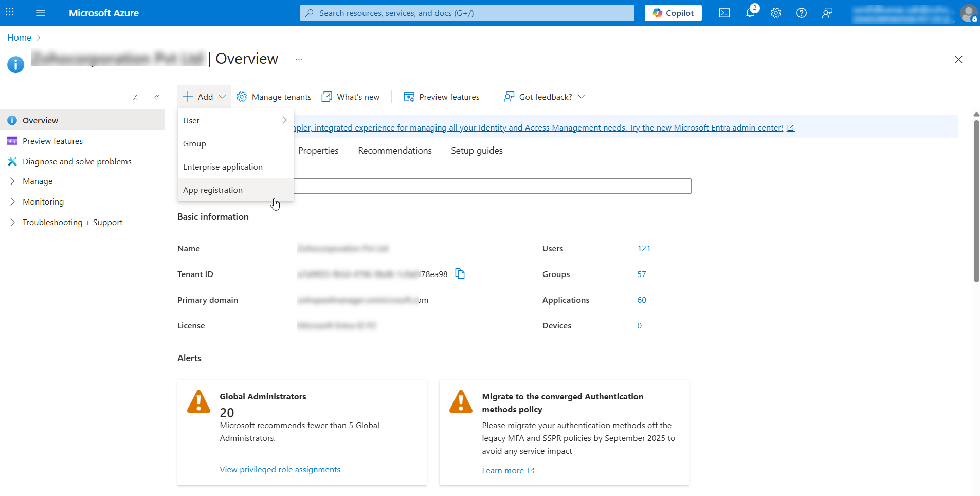The width and height of the screenshot is (980, 496).
Task: Switch to the Properties tab
Action: pyautogui.click(x=318, y=150)
